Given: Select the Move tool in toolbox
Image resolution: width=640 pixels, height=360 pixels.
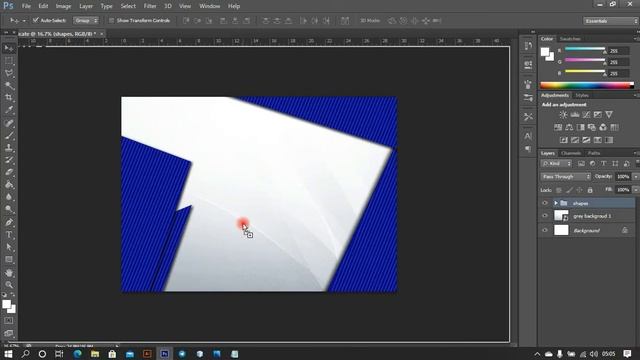Looking at the screenshot, I should (x=9, y=49).
